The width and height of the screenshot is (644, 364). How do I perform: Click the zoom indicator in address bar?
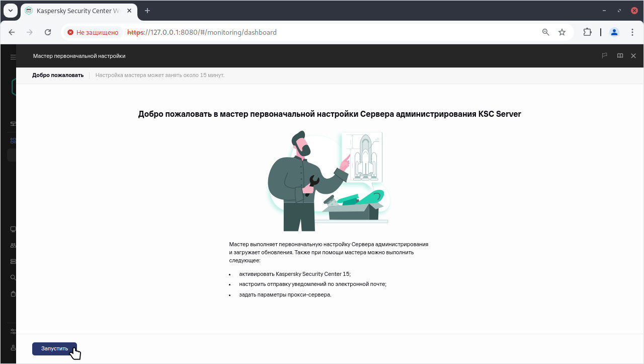pos(545,32)
